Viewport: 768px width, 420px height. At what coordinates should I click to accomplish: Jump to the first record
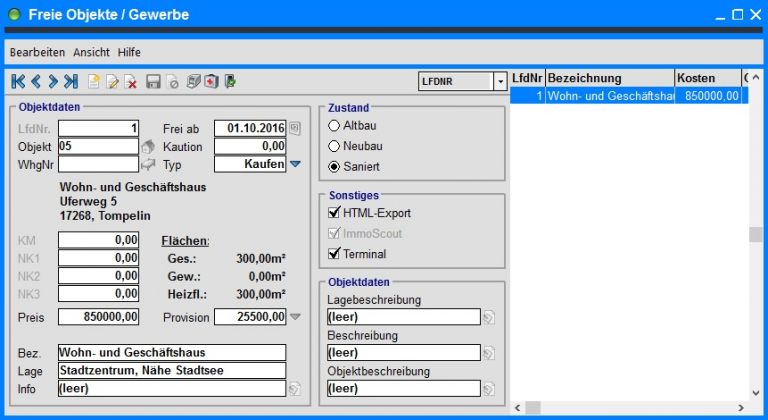tap(18, 81)
